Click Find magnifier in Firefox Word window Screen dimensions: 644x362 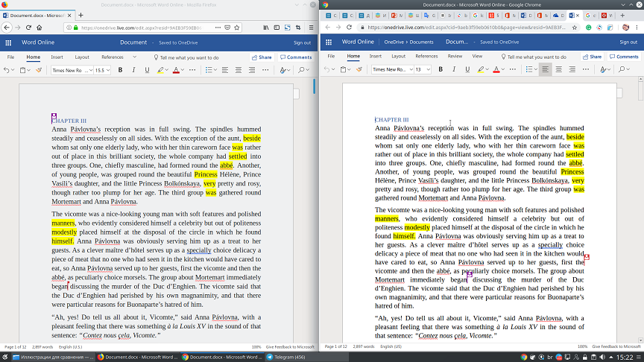coord(301,70)
